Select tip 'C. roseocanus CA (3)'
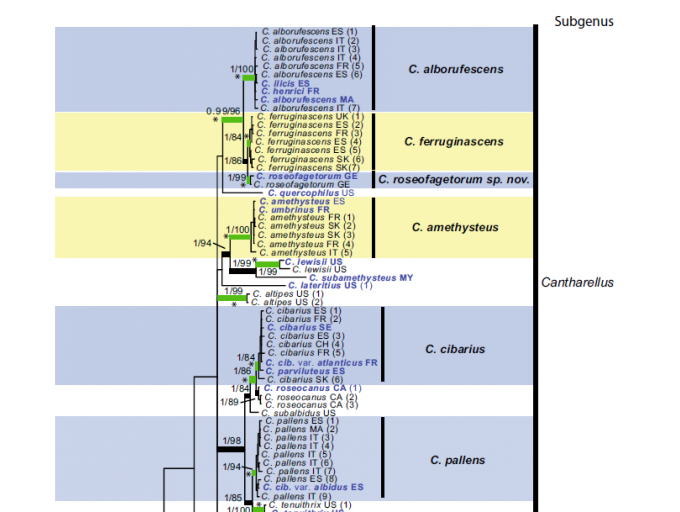 (x=311, y=405)
